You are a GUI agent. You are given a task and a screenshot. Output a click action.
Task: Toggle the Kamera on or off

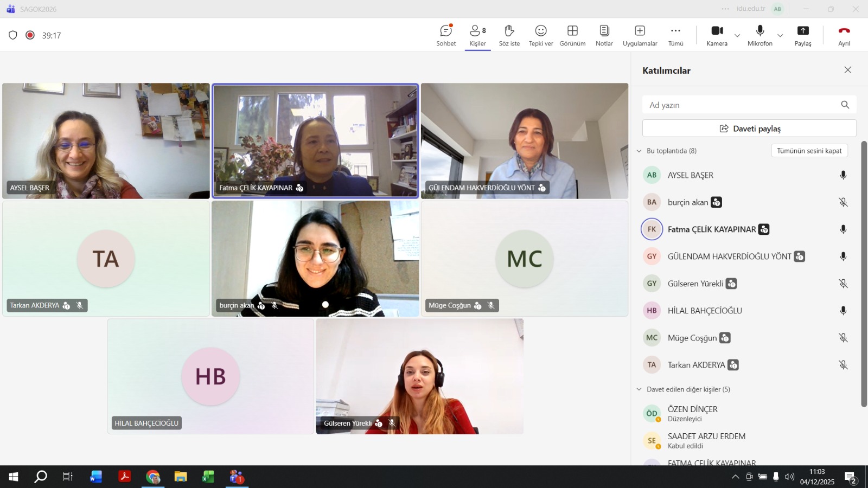(x=717, y=35)
